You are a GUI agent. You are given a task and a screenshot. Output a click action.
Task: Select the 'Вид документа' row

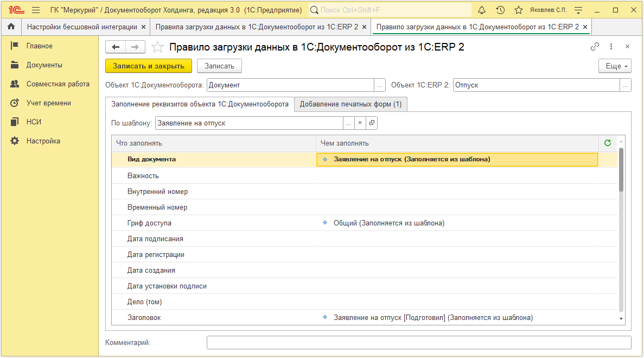pos(365,160)
